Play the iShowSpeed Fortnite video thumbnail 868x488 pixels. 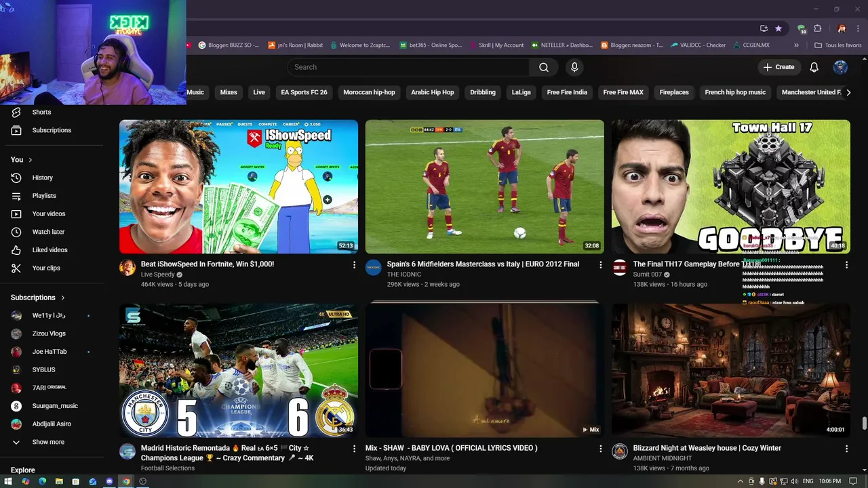[239, 186]
